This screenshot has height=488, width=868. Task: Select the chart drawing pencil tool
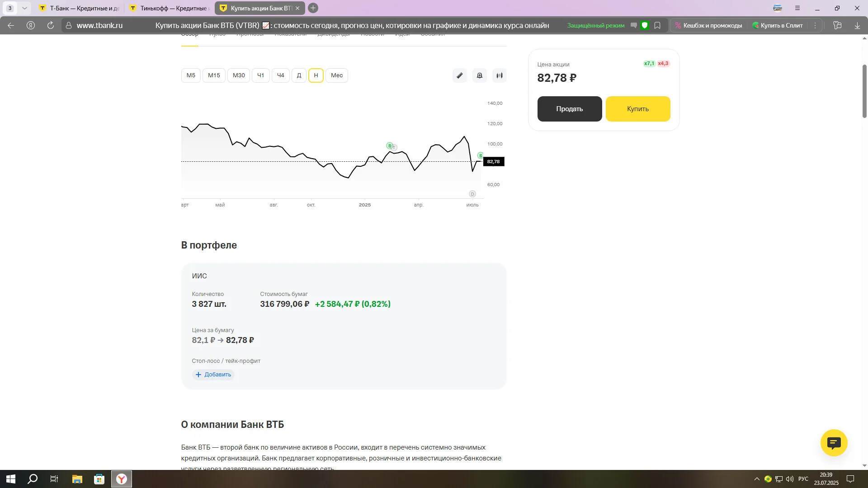point(460,75)
